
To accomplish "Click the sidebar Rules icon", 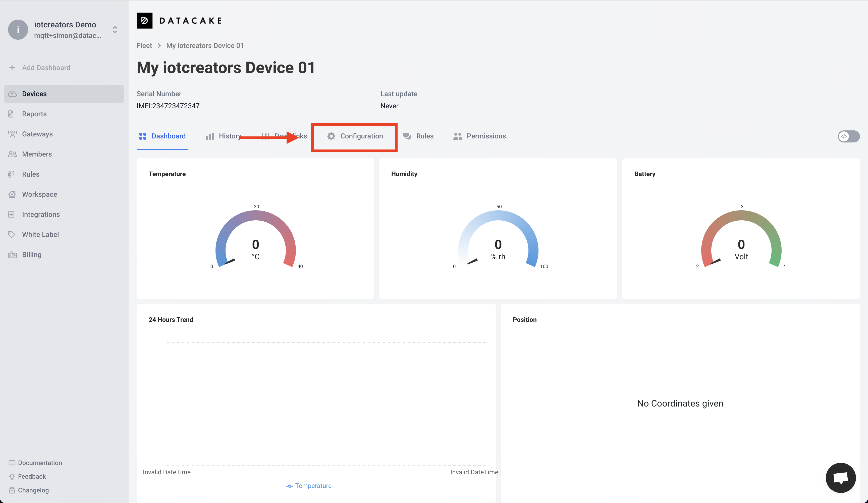I will coord(11,174).
